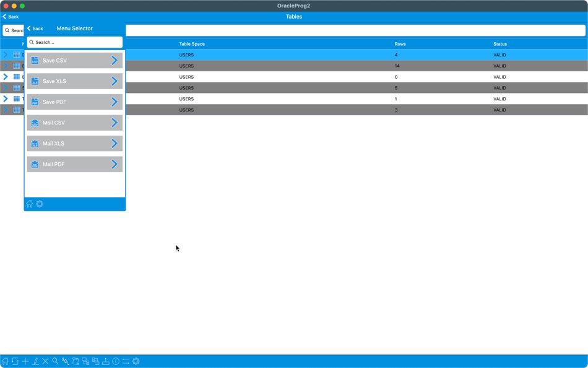
Task: Open the script scroll icon in bottom toolbar
Action: point(76,361)
